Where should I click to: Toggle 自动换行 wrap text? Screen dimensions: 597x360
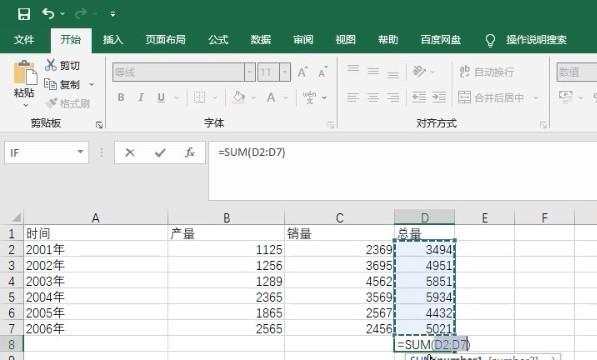coord(486,72)
